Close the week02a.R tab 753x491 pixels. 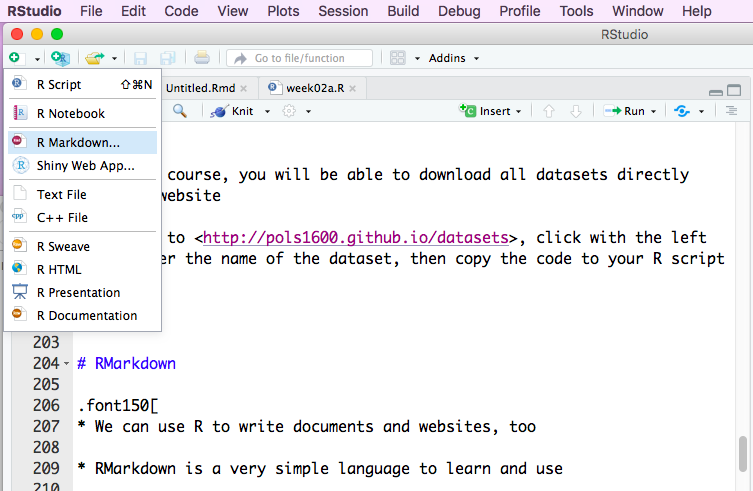(352, 88)
